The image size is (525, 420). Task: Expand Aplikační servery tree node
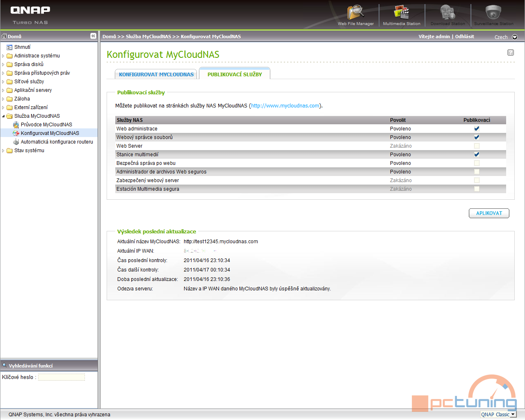tap(3, 90)
